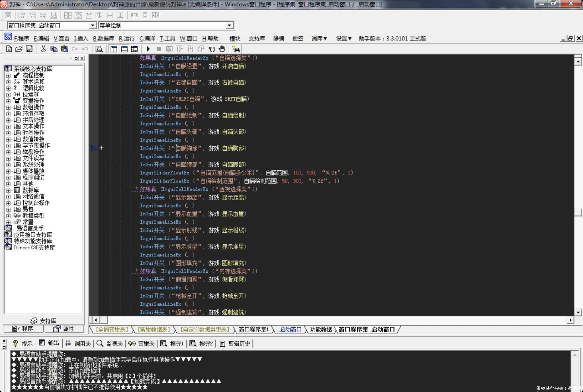
Task: Click the Open file folder icon
Action: point(19,49)
